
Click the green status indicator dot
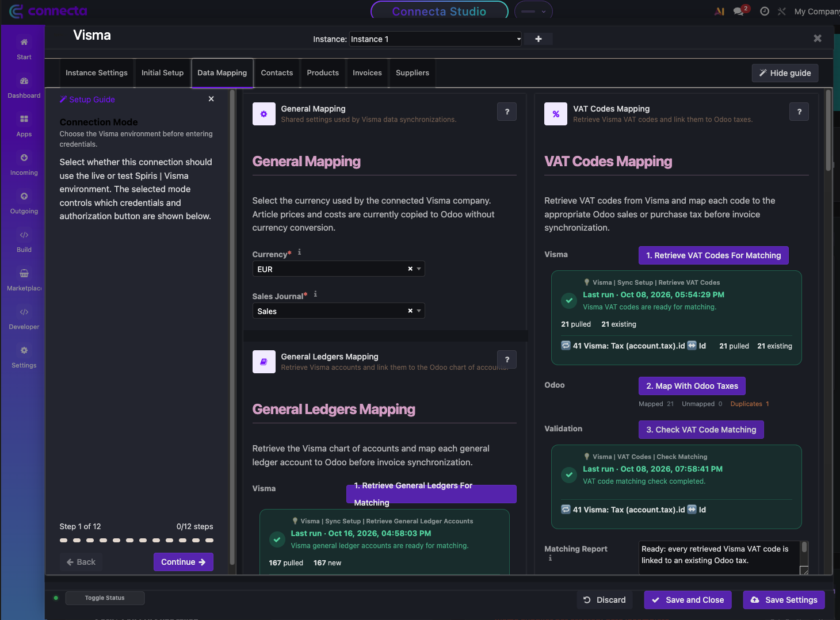(56, 598)
